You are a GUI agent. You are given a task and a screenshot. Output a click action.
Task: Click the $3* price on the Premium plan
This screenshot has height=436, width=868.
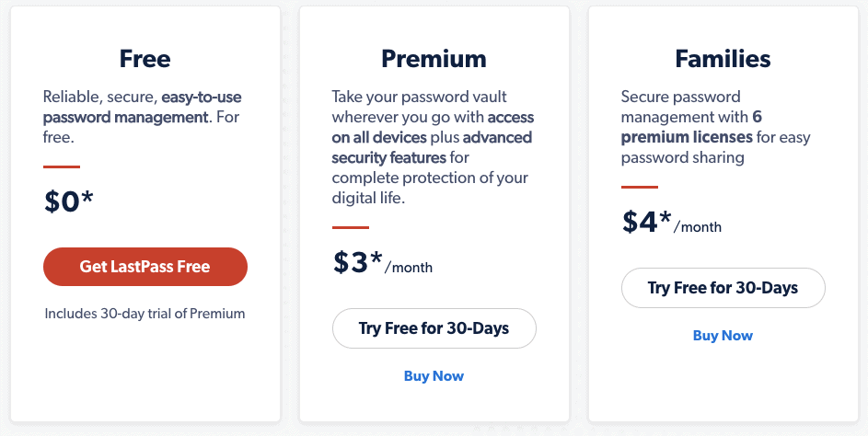point(357,263)
